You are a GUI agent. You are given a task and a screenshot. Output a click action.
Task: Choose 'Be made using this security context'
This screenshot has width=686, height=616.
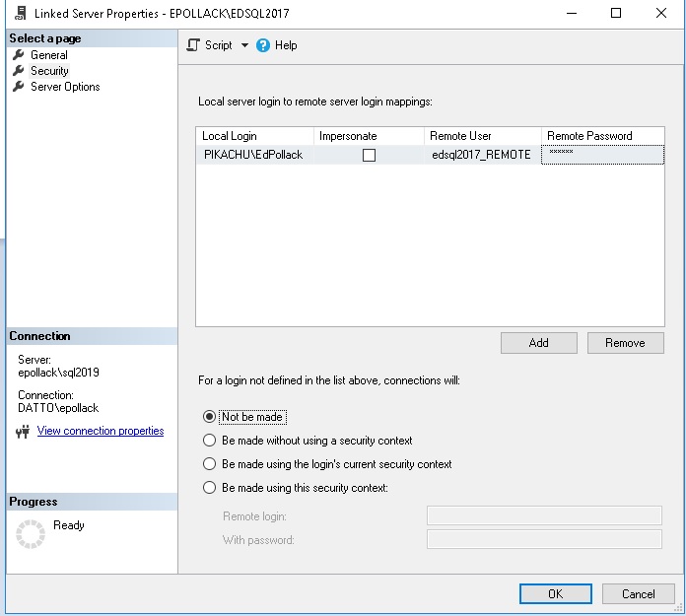[209, 488]
